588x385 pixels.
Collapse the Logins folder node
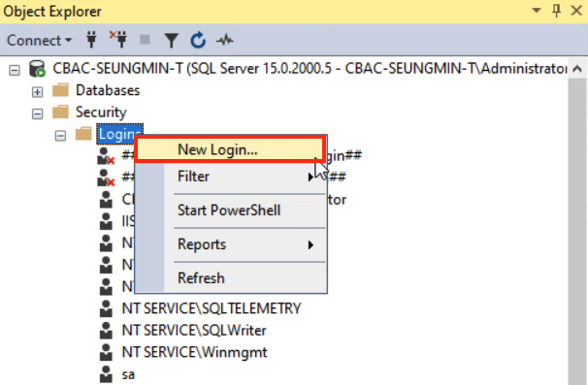[x=60, y=136]
